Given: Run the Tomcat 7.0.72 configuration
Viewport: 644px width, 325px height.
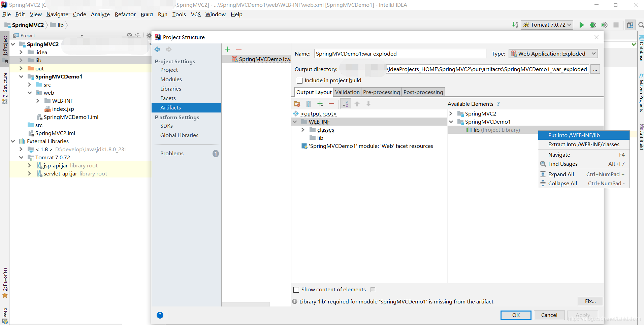Looking at the screenshot, I should point(582,25).
